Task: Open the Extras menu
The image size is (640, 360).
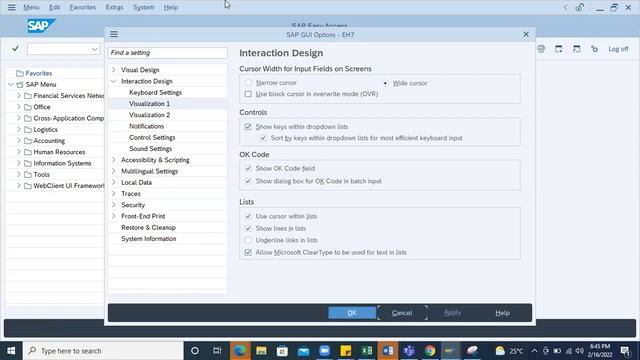Action: (114, 7)
